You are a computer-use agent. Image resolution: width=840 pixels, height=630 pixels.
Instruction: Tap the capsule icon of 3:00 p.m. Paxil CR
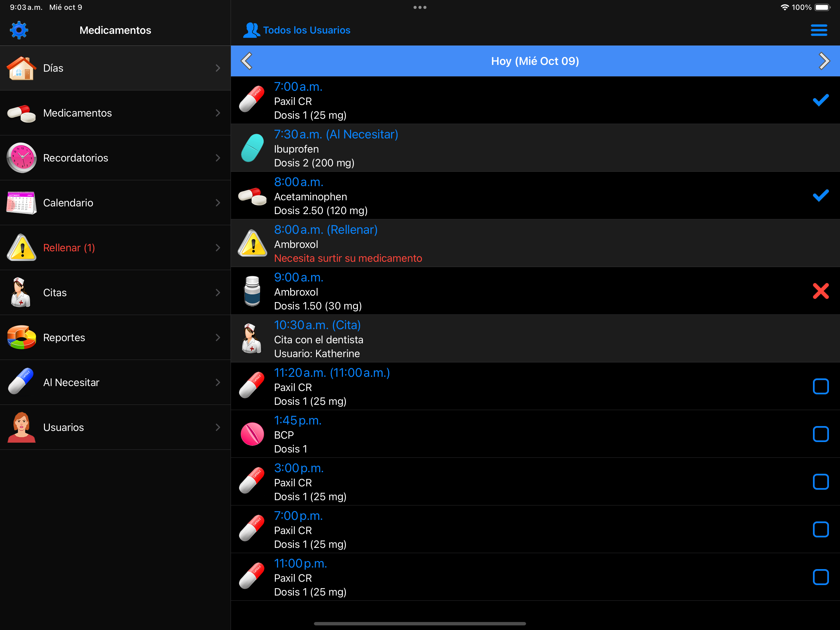tap(252, 481)
